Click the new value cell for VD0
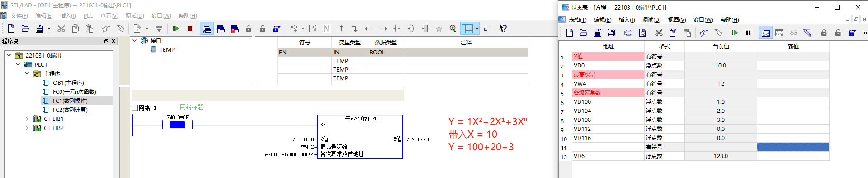Image resolution: width=868 pixels, height=178 pixels. click(793, 65)
